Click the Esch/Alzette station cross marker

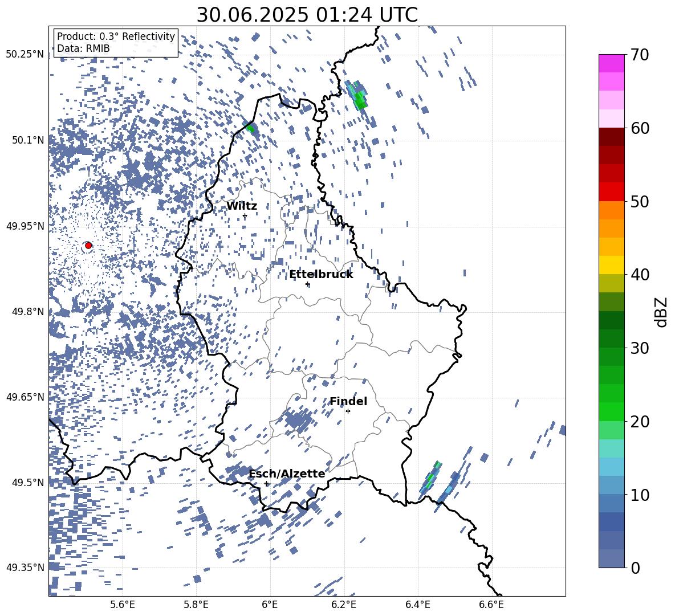tap(266, 483)
